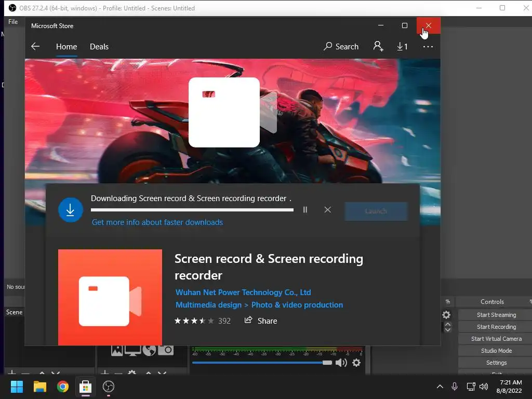Open File Explorer from the taskbar
The width and height of the screenshot is (532, 399).
(x=39, y=387)
